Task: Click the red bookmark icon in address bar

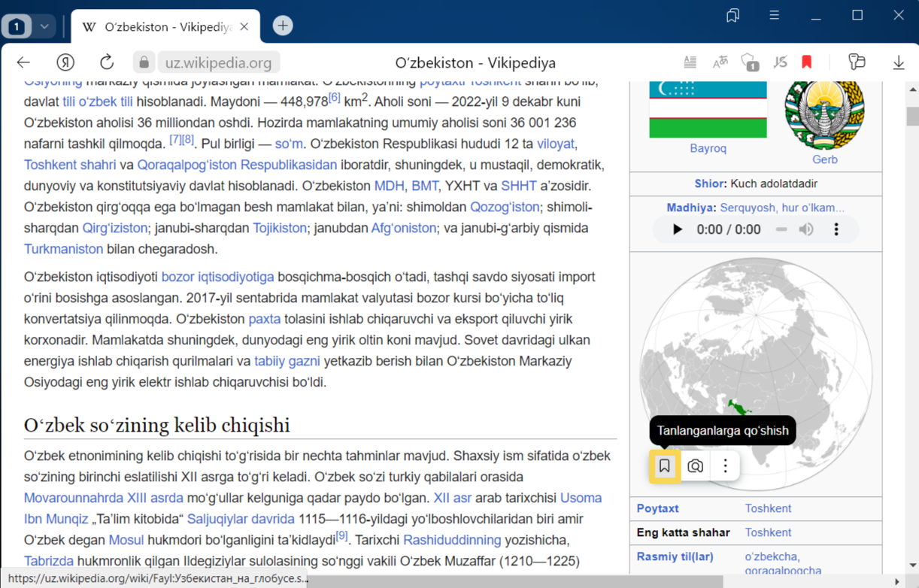Action: point(807,62)
